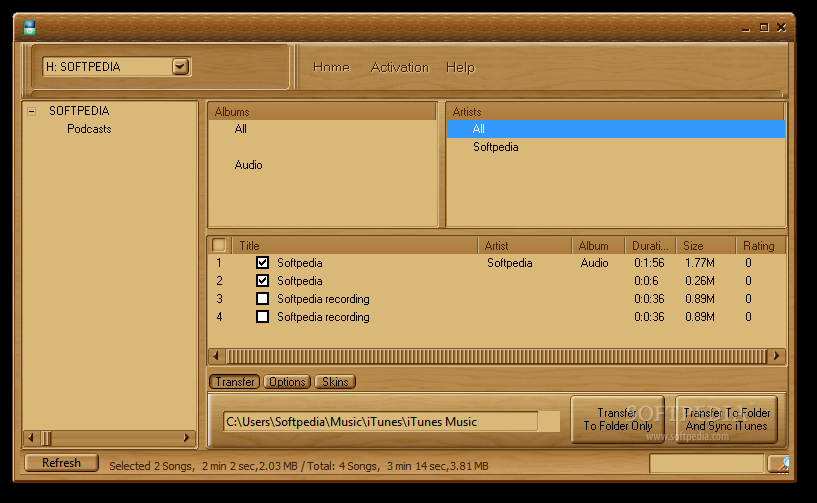Open the Activation menu
This screenshot has width=817, height=503.
click(399, 67)
